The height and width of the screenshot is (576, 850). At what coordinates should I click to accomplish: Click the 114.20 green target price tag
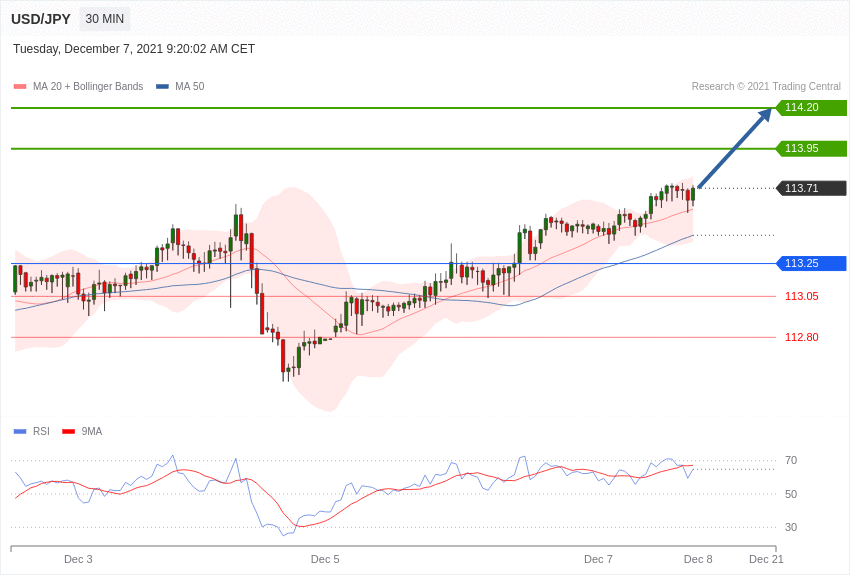(x=812, y=108)
